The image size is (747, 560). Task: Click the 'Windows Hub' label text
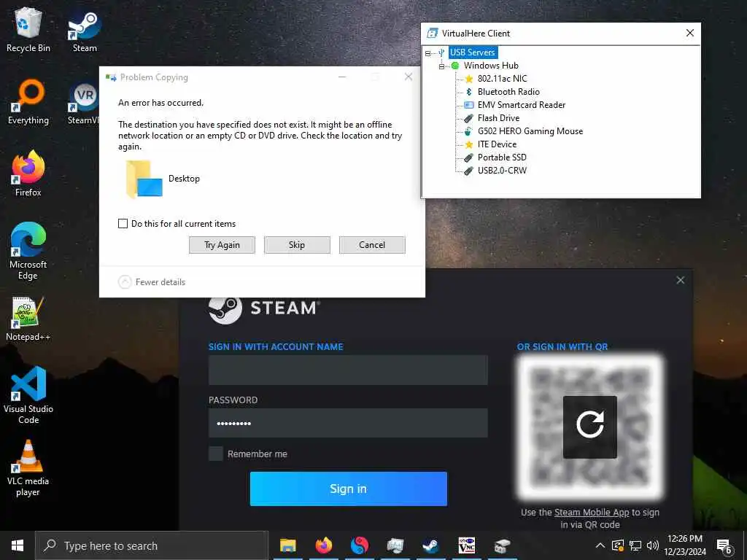[x=491, y=66]
